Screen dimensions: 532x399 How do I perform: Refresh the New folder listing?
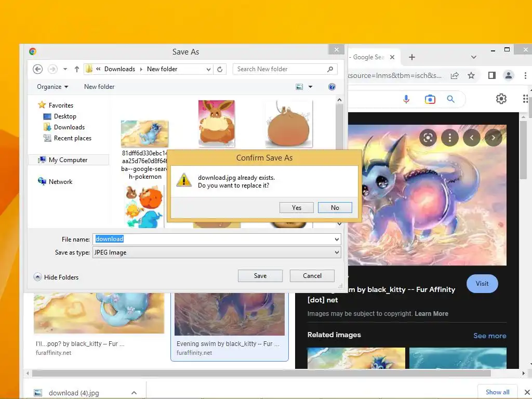pyautogui.click(x=220, y=69)
